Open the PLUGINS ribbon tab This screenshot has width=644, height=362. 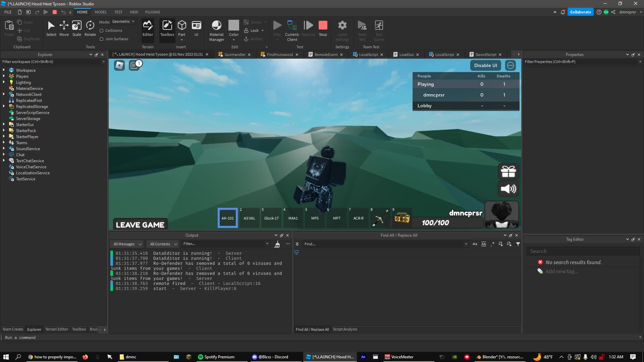(x=153, y=12)
